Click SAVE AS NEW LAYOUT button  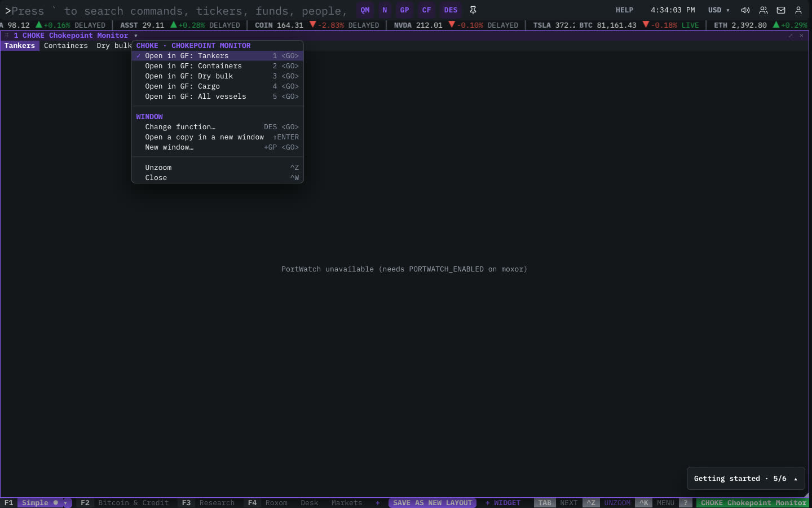point(433,503)
